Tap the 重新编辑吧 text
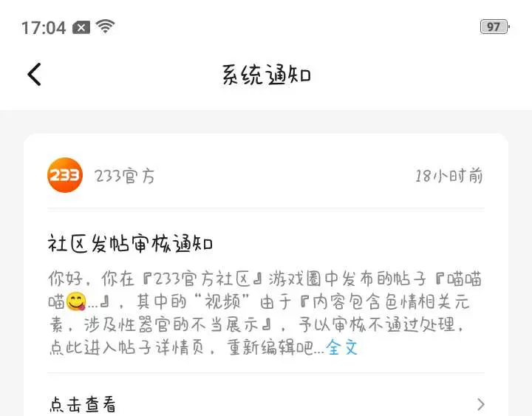Viewport: 532px width, 416px height. (x=270, y=347)
